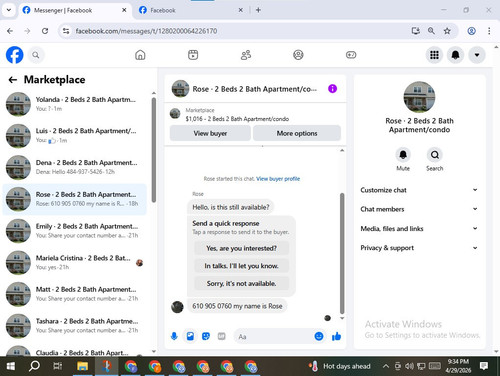Image resolution: width=500 pixels, height=376 pixels.
Task: Open the Notifications bell in the header
Action: click(x=455, y=55)
